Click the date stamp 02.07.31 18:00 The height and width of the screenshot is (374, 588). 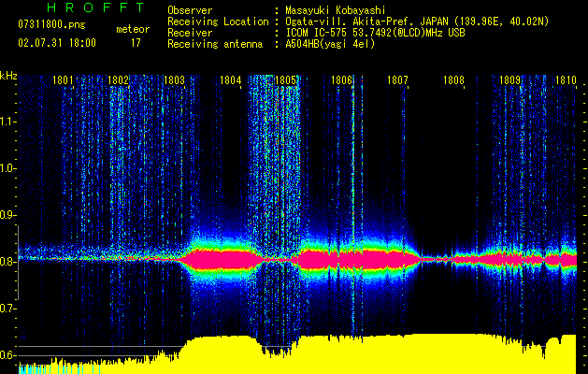click(57, 43)
